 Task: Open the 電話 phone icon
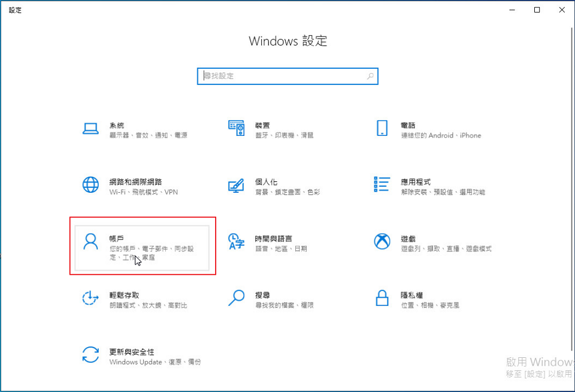coord(382,128)
